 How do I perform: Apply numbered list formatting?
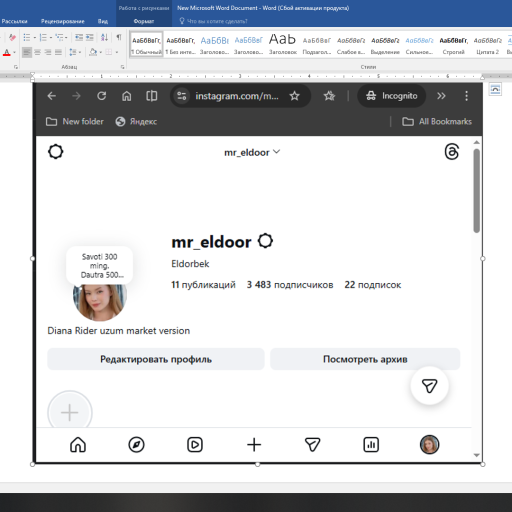[x=43, y=37]
